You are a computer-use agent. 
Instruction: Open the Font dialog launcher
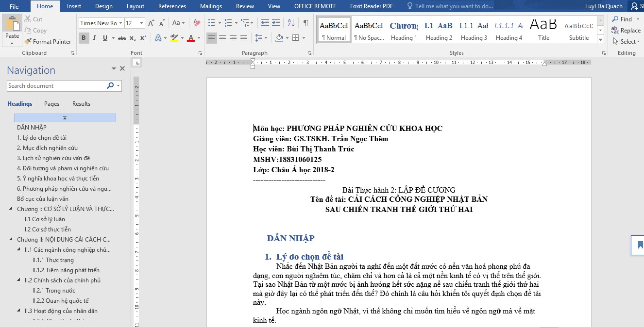coord(200,53)
